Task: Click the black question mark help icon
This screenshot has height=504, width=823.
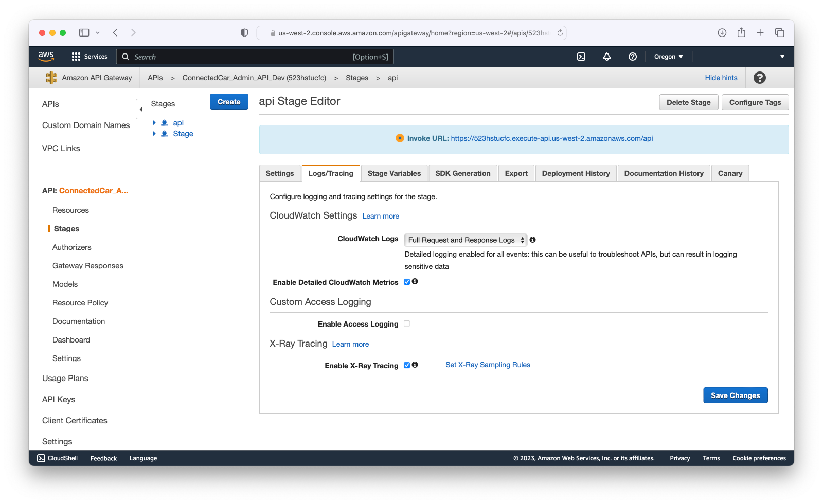Action: (x=760, y=78)
